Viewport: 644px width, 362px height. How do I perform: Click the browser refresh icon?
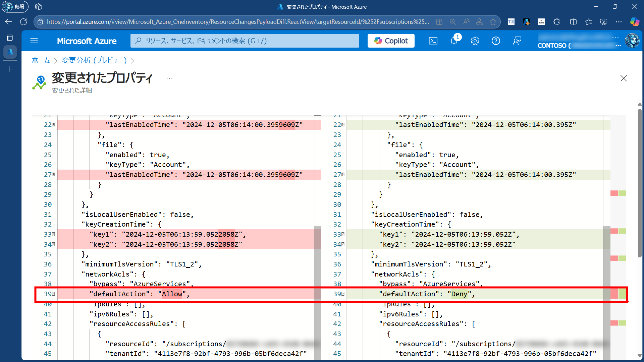(23, 22)
